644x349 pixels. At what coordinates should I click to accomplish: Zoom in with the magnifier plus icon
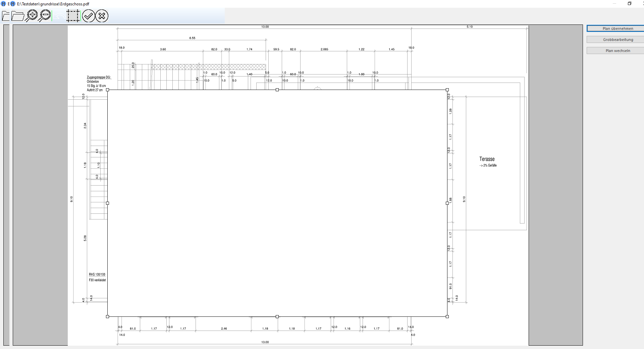(32, 15)
